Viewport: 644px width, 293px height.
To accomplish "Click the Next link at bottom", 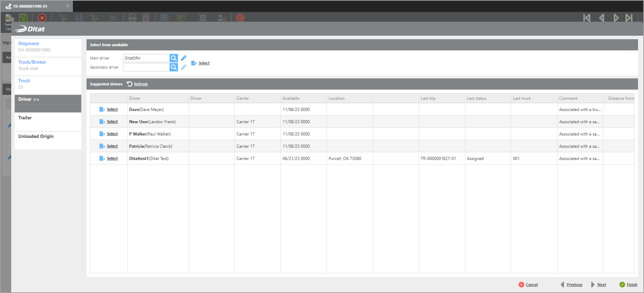I will pyautogui.click(x=602, y=285).
